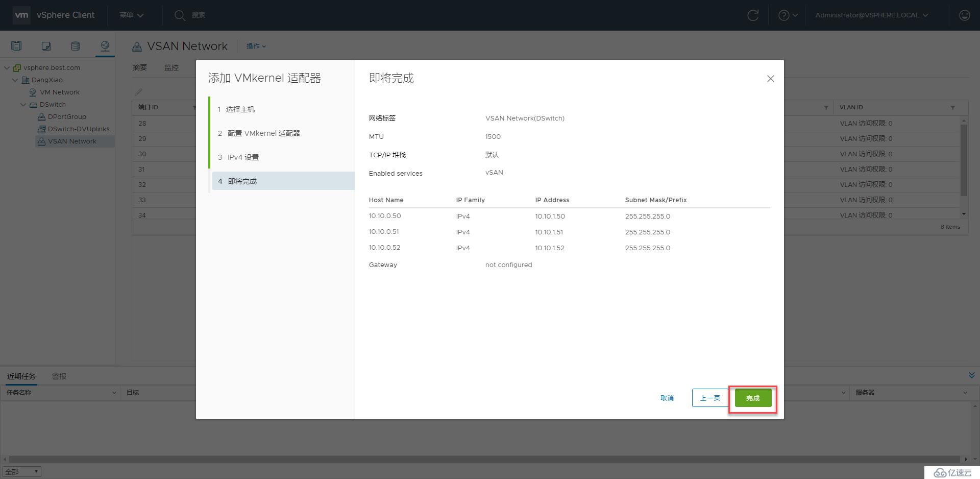
Task: Click port ID row 28
Action: coord(142,124)
